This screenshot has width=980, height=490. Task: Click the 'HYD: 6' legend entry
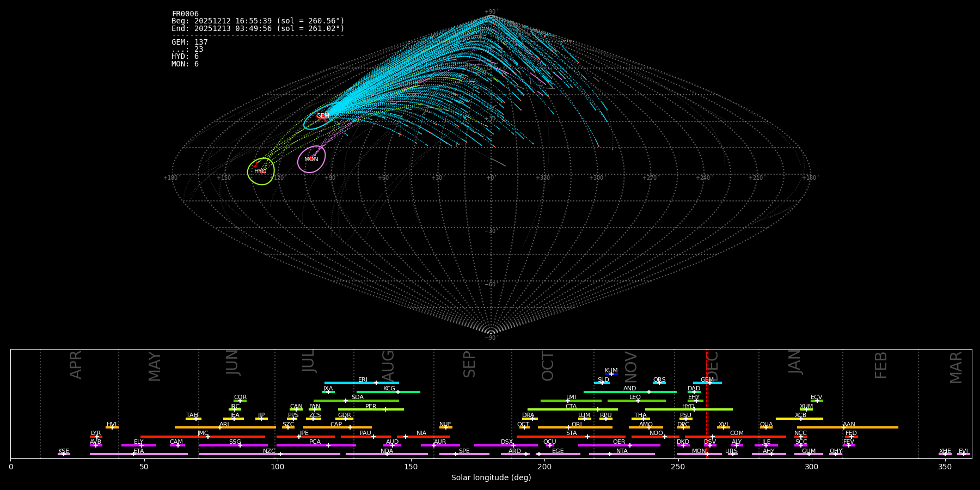(x=185, y=57)
